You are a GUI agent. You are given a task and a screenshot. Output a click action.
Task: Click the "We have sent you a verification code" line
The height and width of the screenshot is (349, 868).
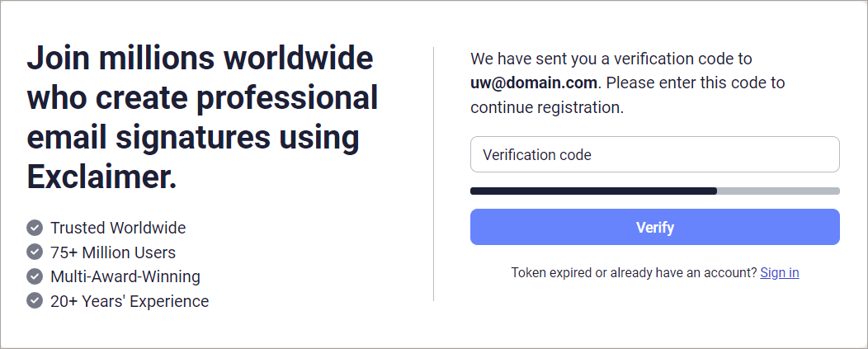pos(611,59)
